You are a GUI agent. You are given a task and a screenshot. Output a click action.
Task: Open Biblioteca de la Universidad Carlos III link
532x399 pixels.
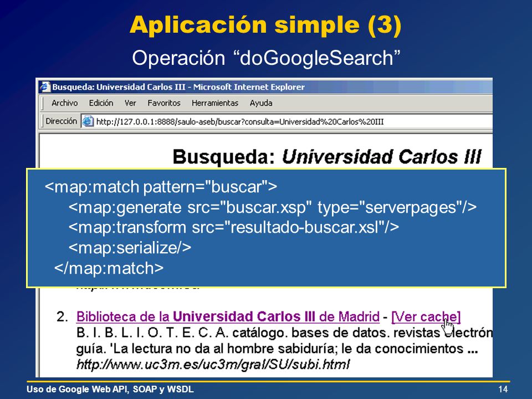[x=228, y=316]
